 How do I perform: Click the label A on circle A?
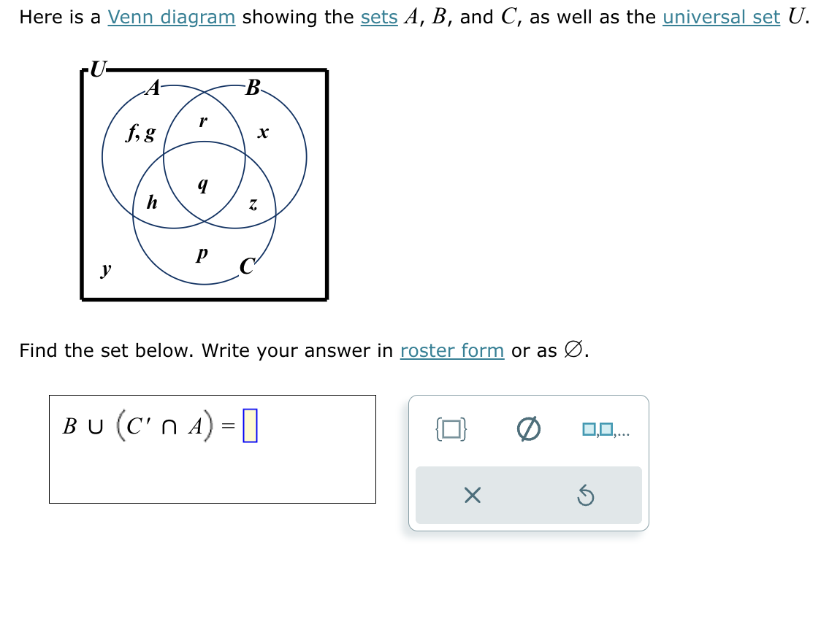(x=151, y=88)
